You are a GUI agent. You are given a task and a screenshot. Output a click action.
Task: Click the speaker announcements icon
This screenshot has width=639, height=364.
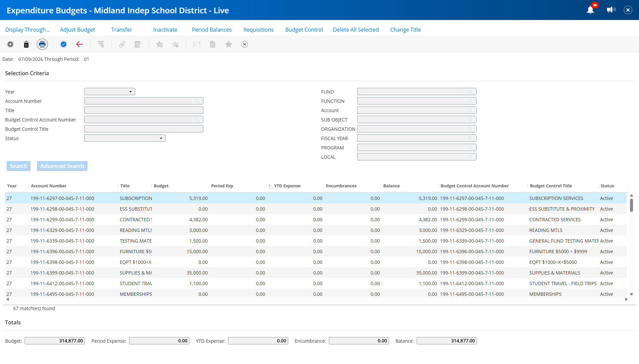611,10
